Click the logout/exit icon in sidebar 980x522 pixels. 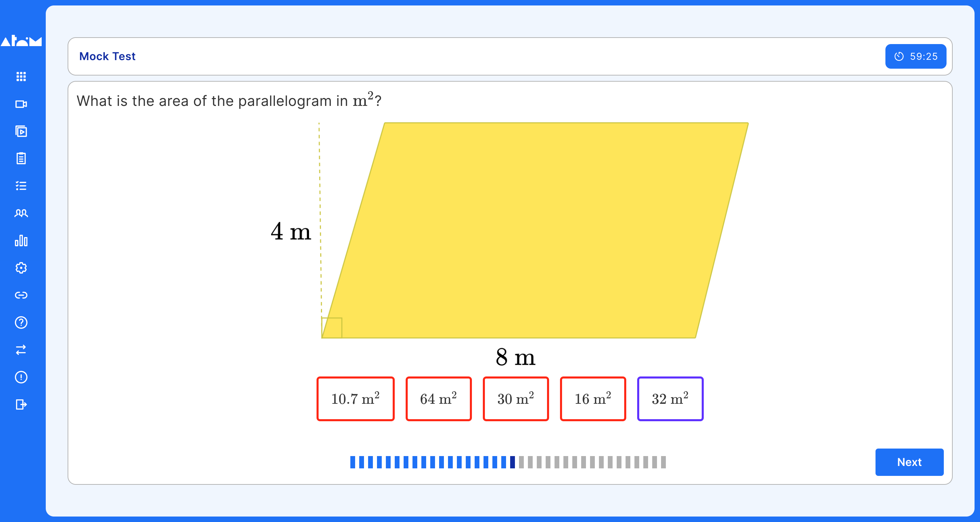22,404
